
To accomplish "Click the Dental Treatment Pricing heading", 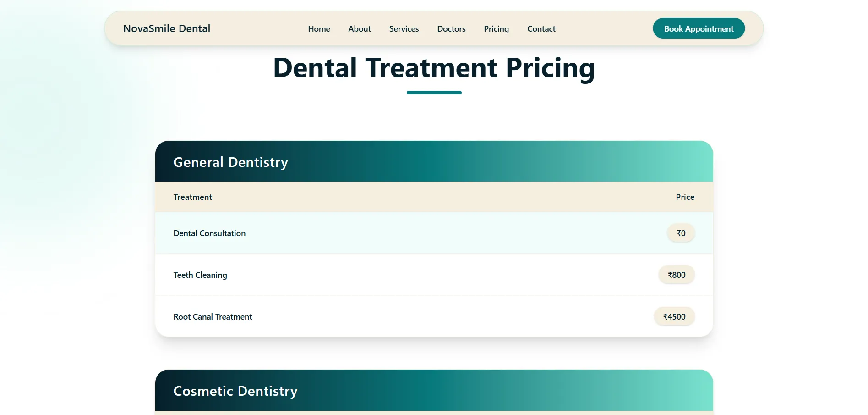I will (434, 68).
